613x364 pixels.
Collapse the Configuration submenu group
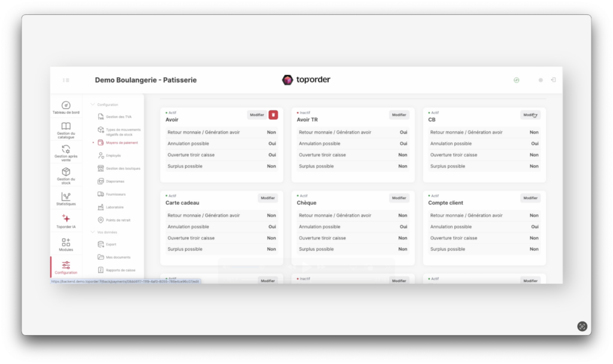93,105
